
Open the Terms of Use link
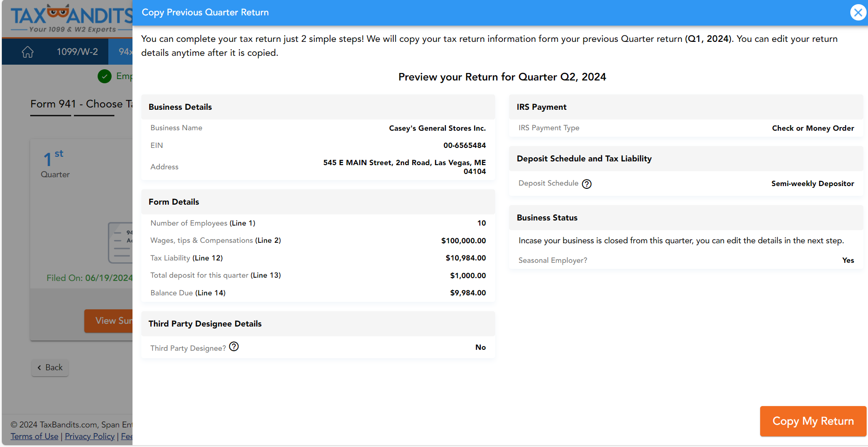click(x=34, y=436)
